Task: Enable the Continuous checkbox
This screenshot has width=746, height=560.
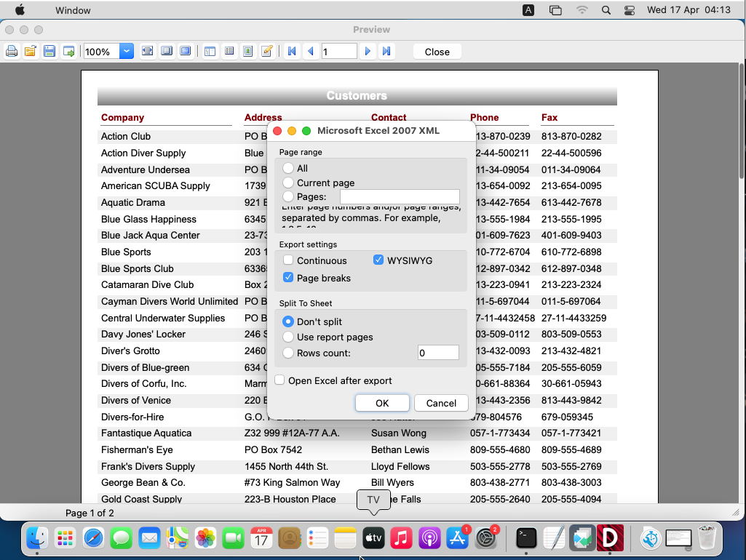Action: 289,260
